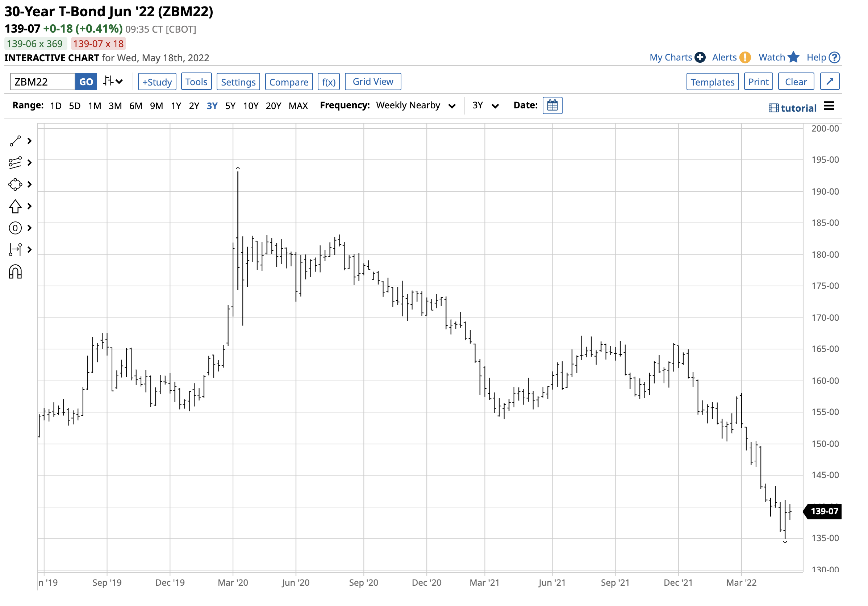Click the multi-line channel tool icon
Image resolution: width=868 pixels, height=606 pixels.
click(15, 163)
